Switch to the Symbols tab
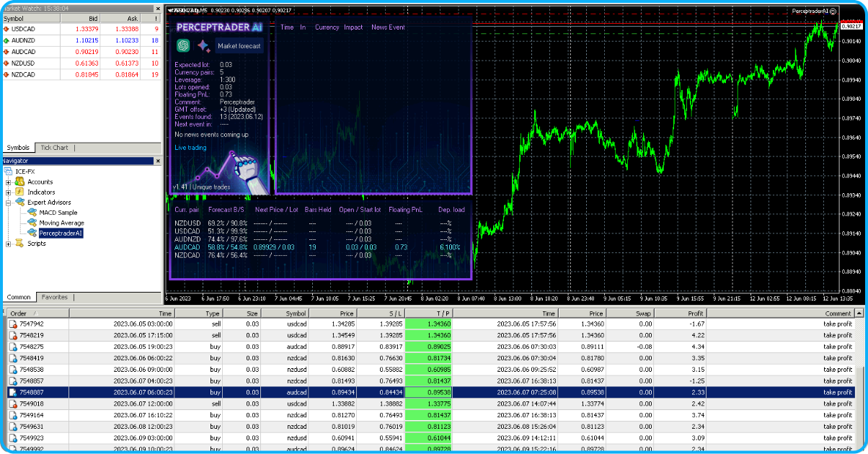This screenshot has width=868, height=454. point(18,148)
